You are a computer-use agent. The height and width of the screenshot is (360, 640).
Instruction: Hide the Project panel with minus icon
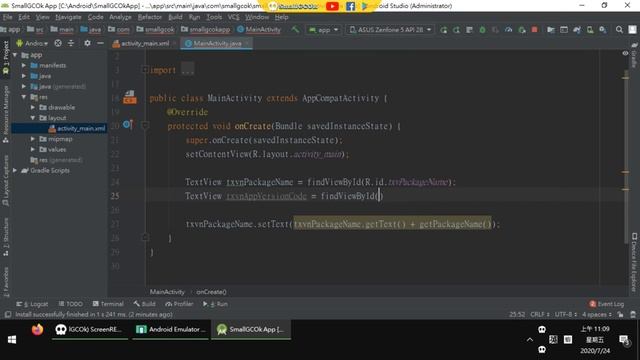100,43
